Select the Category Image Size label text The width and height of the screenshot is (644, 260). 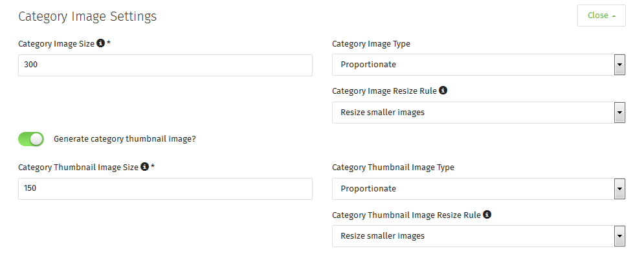pos(56,44)
